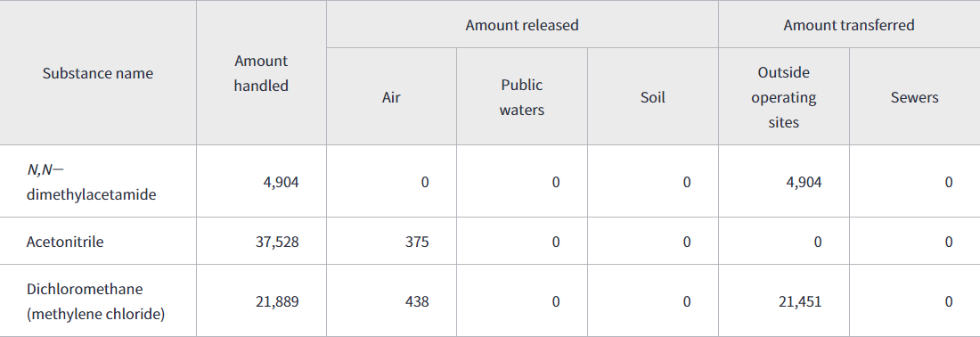Screen dimensions: 980x337
Task: Select dimethylacetamide amount handled cell
Action: pyautogui.click(x=261, y=182)
